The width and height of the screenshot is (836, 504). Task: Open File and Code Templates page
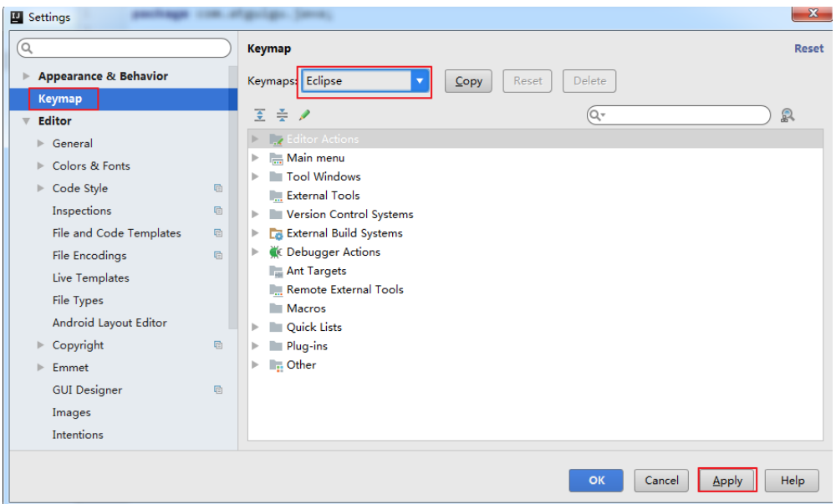tap(117, 233)
